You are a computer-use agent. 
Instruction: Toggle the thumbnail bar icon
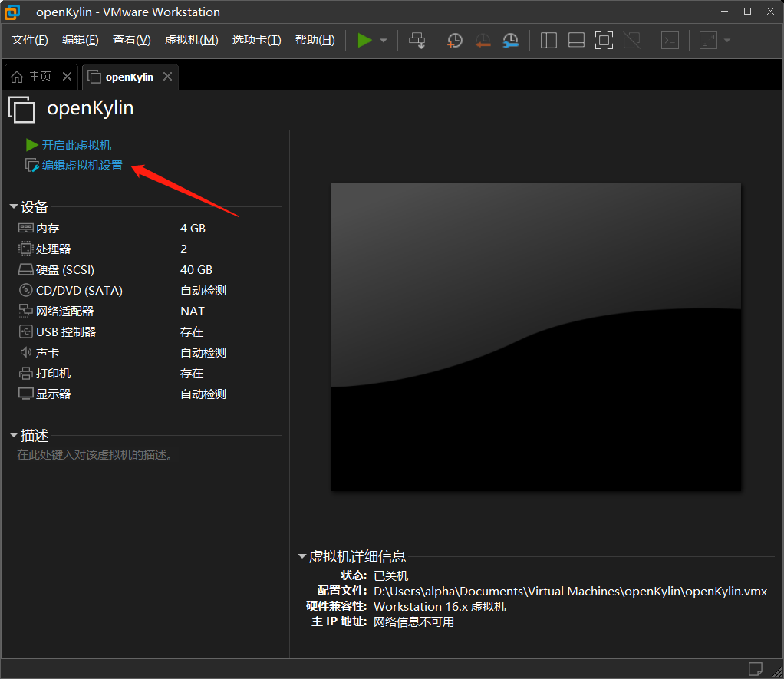[x=577, y=41]
